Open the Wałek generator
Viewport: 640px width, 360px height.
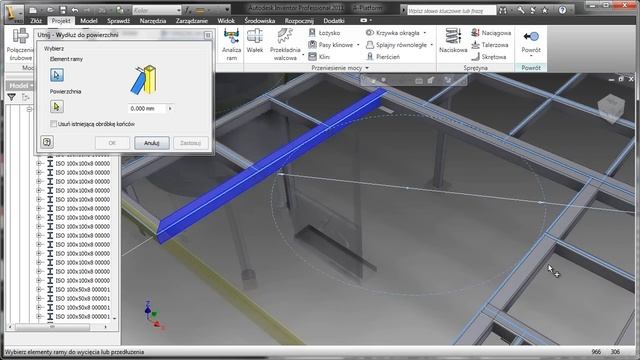point(255,41)
